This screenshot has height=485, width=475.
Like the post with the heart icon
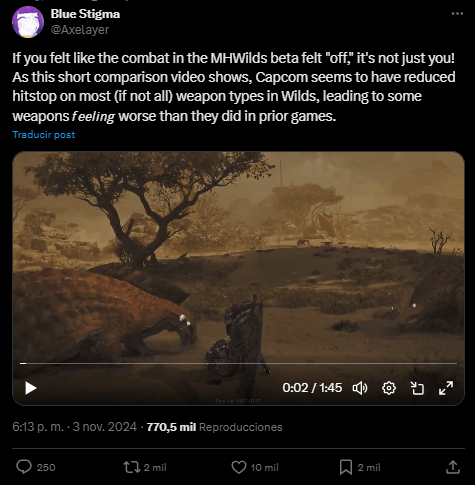239,467
